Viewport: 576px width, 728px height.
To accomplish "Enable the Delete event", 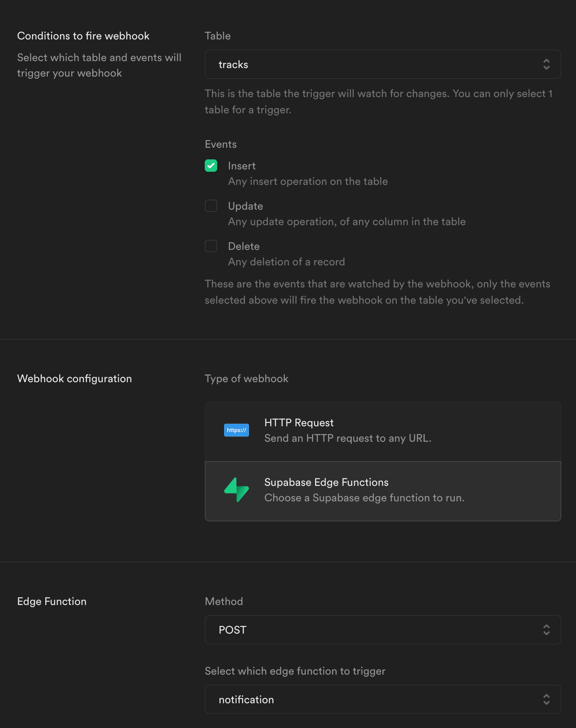I will 211,246.
